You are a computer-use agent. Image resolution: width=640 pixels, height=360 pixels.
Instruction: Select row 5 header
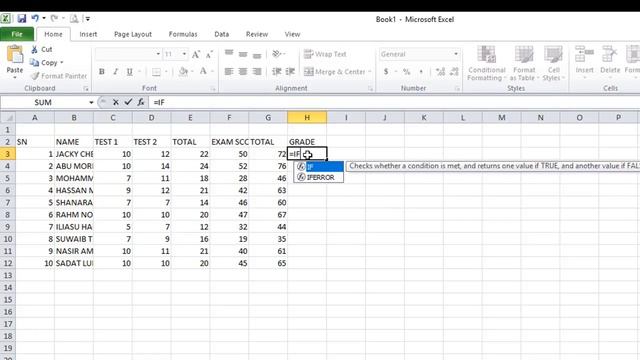[8, 178]
